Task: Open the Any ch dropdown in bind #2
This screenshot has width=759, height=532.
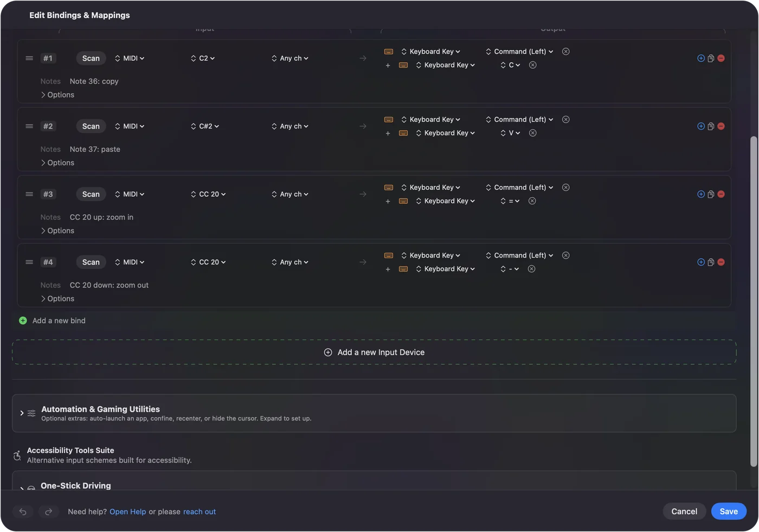Action: point(290,126)
